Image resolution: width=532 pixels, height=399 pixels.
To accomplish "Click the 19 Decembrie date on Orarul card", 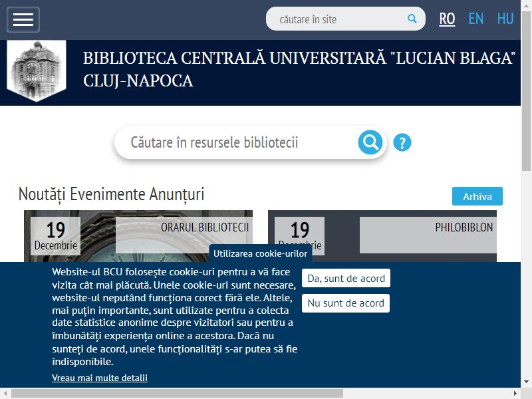I will click(x=56, y=236).
